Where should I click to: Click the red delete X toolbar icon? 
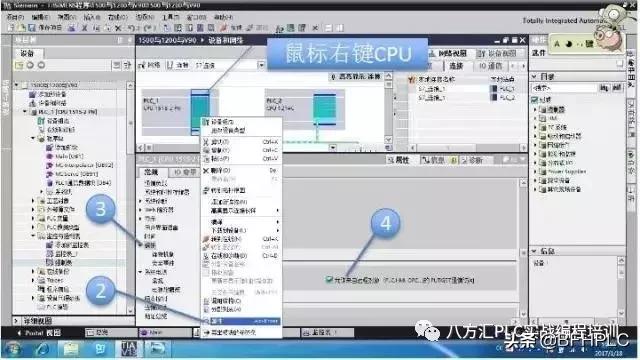tap(118, 28)
